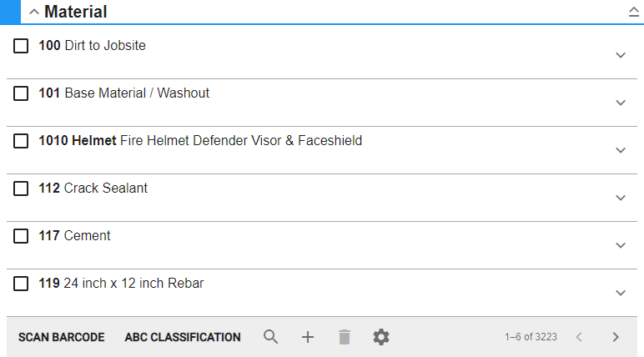Screen dimensions: 644x357
Task: Click the trash delete icon
Action: pyautogui.click(x=345, y=337)
